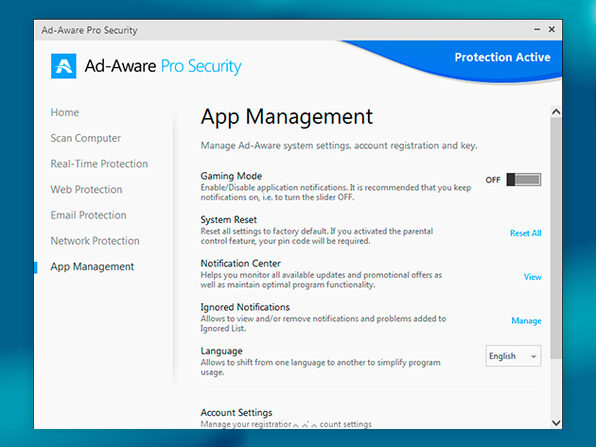Click the scroll down arrow

coord(556,423)
